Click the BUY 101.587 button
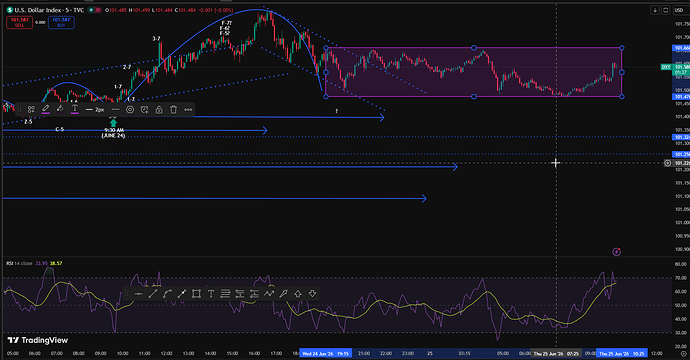The height and width of the screenshot is (360, 690). tap(61, 22)
